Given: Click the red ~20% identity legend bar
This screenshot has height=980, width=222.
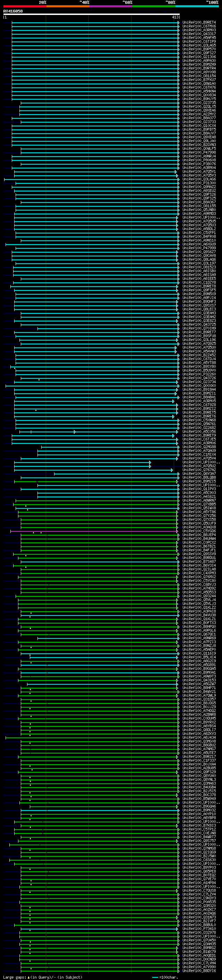Looking at the screenshot, I should 25,6.
